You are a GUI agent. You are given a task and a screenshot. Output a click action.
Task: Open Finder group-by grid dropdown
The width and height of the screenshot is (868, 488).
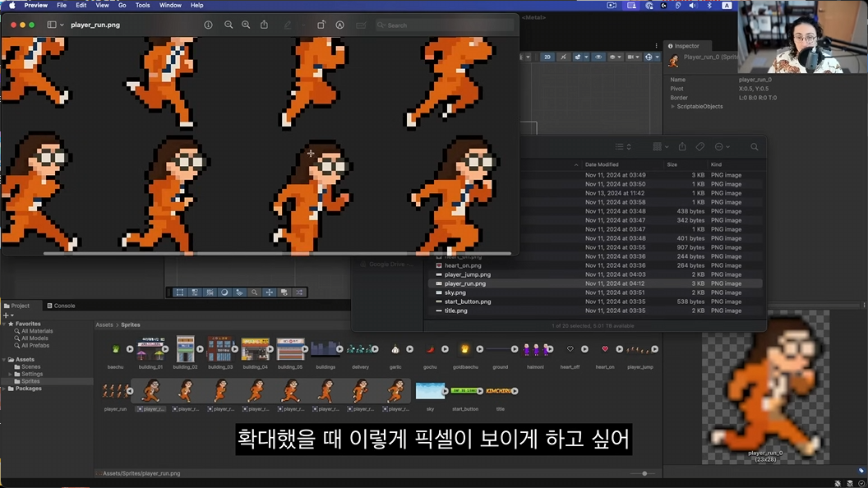(x=660, y=146)
